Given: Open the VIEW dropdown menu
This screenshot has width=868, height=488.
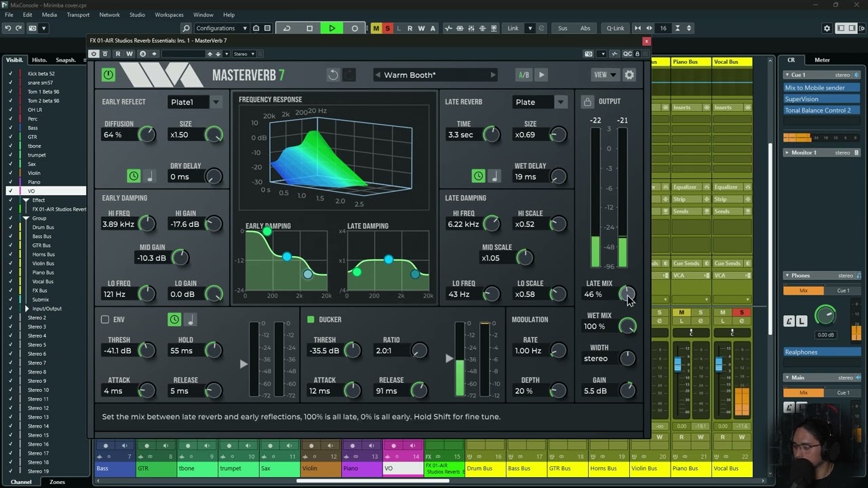Looking at the screenshot, I should pyautogui.click(x=605, y=75).
